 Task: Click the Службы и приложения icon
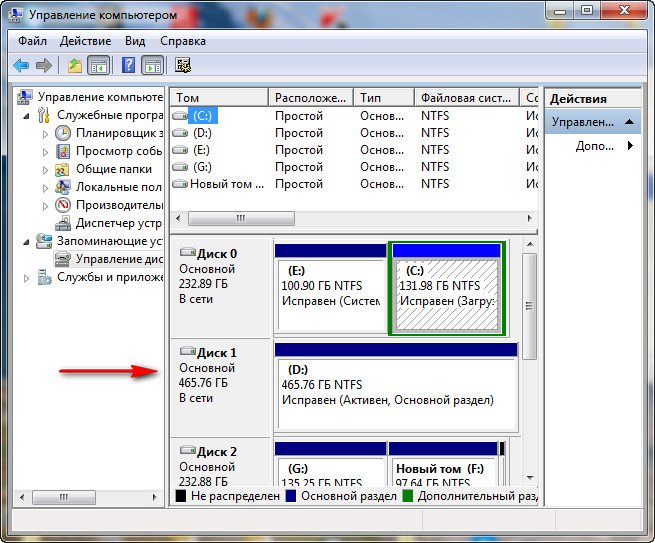pos(44,277)
